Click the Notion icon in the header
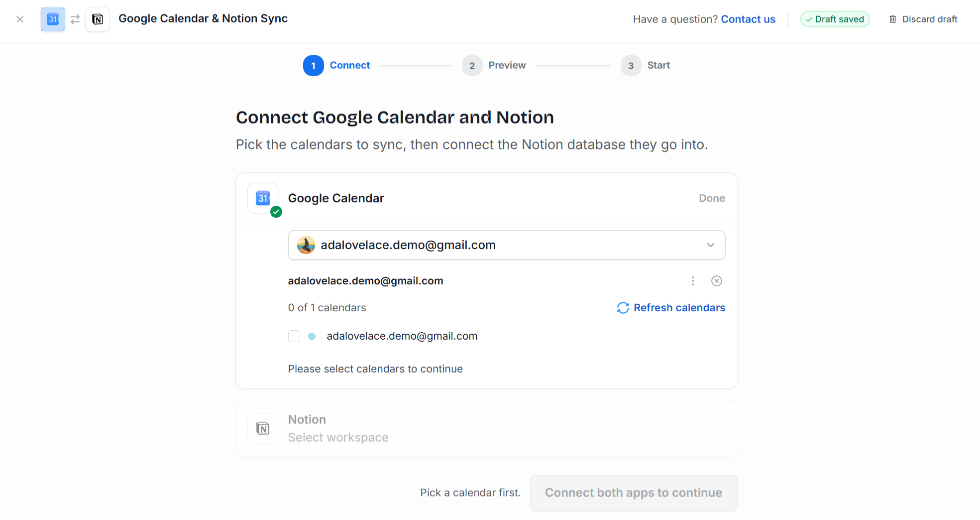This screenshot has height=520, width=980. click(x=98, y=19)
